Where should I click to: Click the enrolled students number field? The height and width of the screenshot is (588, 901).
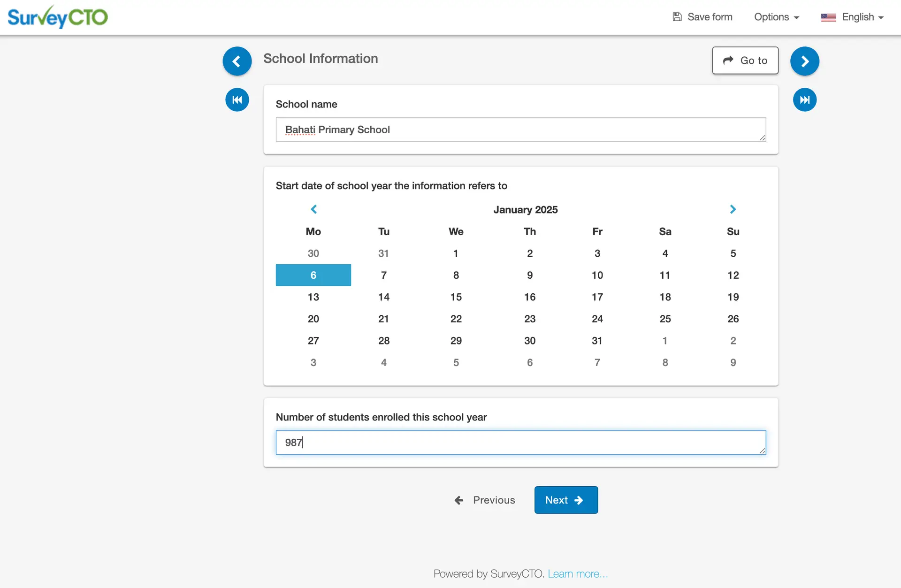tap(520, 442)
